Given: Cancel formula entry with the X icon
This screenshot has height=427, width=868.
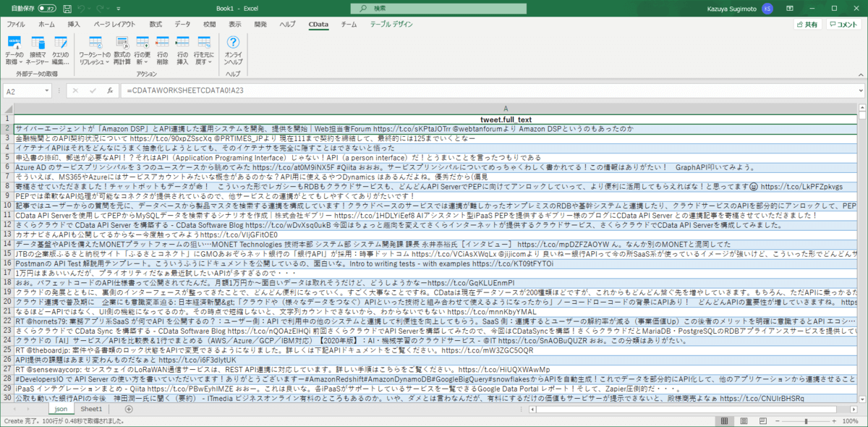Looking at the screenshot, I should 77,91.
